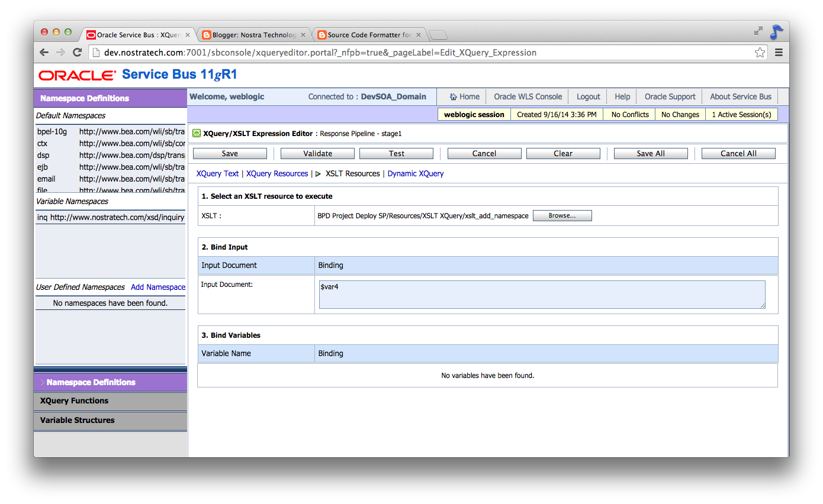823x504 pixels.
Task: Click the email namespace row
Action: [x=111, y=179]
